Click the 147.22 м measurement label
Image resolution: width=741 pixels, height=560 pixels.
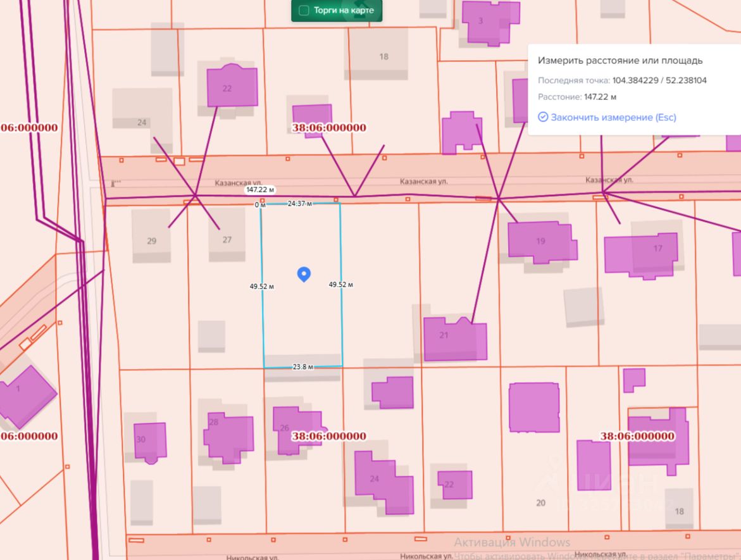260,189
